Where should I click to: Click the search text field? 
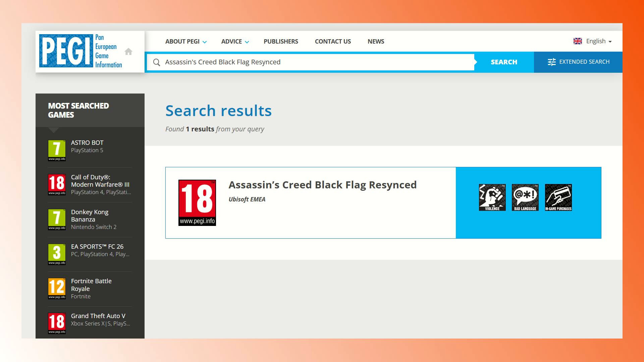pos(315,62)
